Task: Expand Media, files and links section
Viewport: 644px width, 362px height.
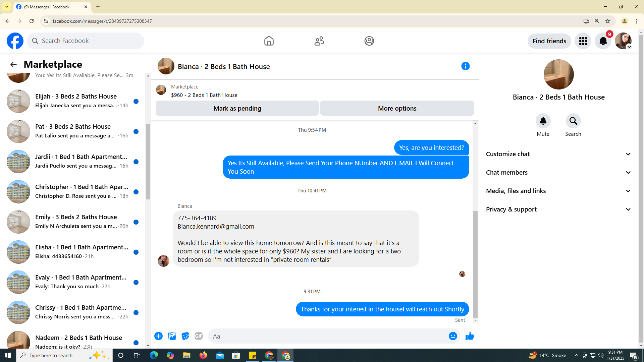Action: click(558, 191)
